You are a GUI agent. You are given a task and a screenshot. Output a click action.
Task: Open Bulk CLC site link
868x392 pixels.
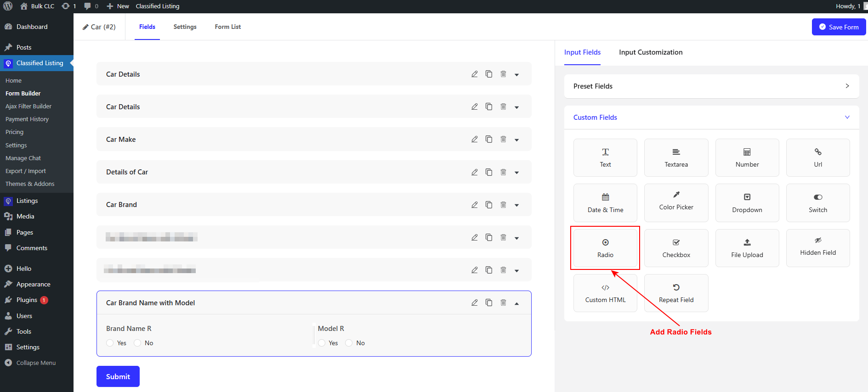38,6
